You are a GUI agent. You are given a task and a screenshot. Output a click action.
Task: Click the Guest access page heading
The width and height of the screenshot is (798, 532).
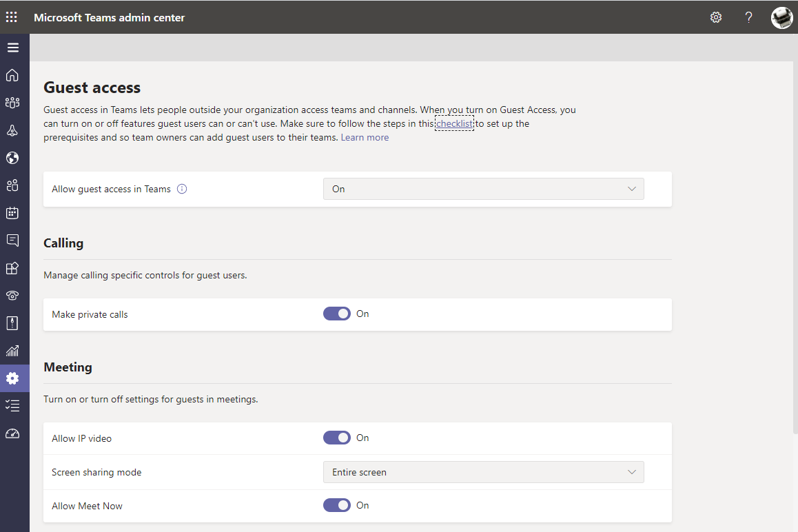tap(92, 88)
